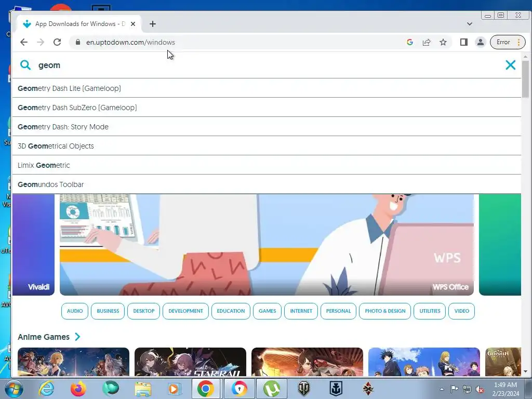
Task: Click the address bar URL en.uptodown.com/windows
Action: tap(130, 43)
